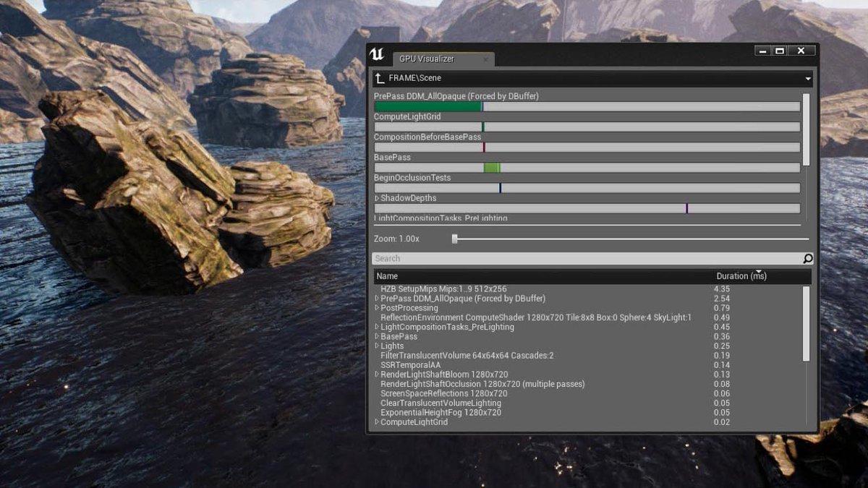Expand the ComputeLightGrid row in the list
This screenshot has height=488, width=868.
[x=377, y=422]
